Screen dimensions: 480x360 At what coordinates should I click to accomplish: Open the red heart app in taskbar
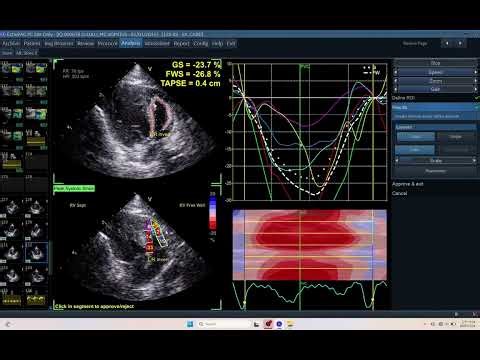tap(268, 324)
